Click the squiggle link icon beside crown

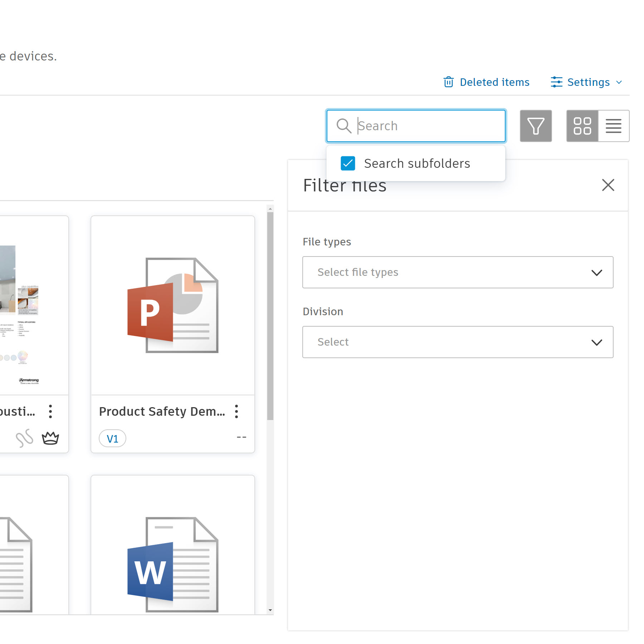coord(24,438)
